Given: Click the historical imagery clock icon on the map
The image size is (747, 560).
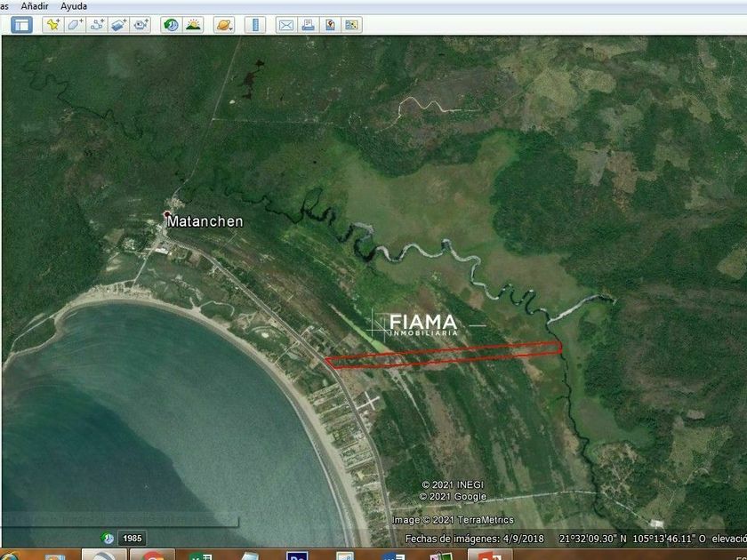Looking at the screenshot, I should (108, 538).
